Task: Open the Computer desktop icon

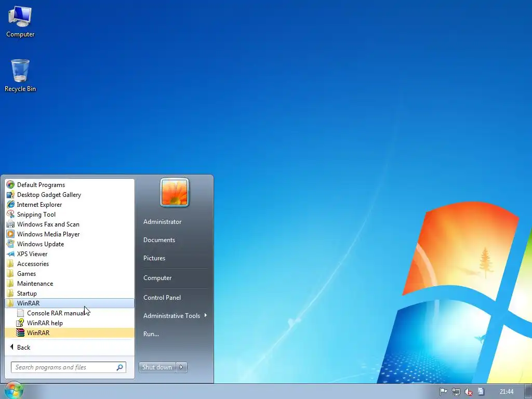Action: pos(20,22)
